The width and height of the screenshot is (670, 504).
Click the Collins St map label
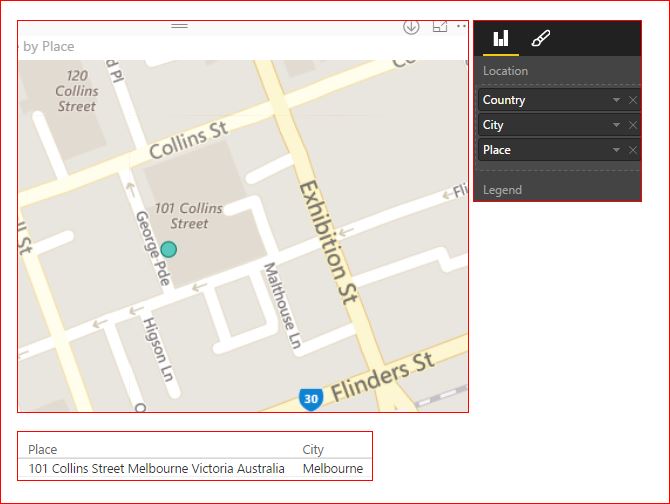188,140
